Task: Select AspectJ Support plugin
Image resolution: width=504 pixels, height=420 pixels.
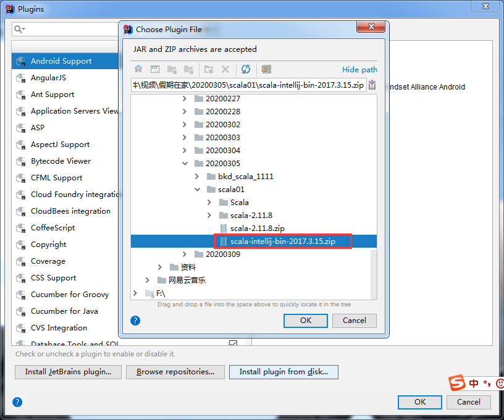Action: (65, 145)
